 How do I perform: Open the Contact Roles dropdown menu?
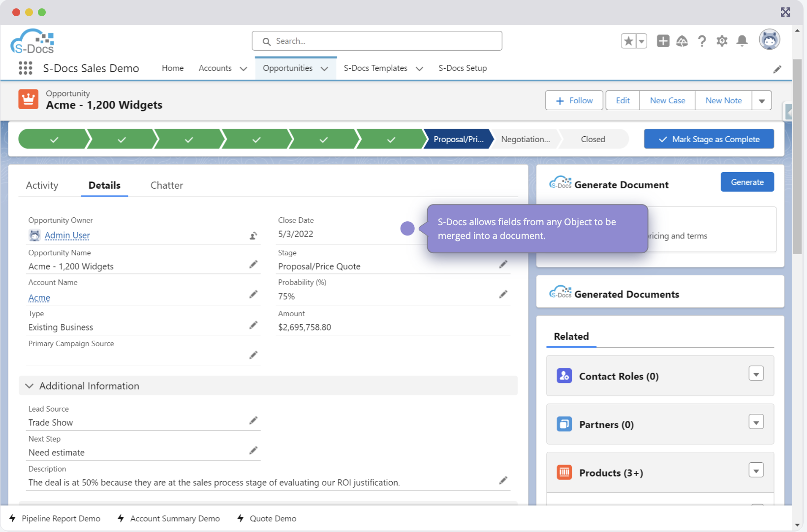pyautogui.click(x=756, y=374)
